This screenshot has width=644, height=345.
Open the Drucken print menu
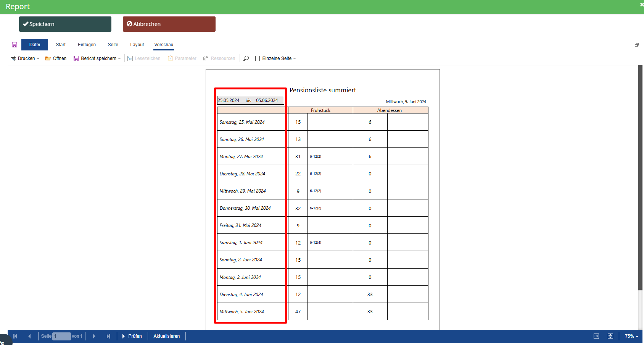point(25,58)
